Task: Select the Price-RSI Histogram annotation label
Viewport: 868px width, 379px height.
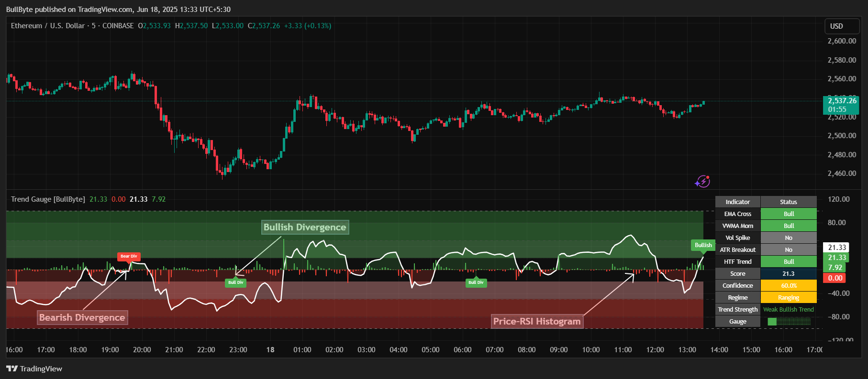Action: [537, 321]
